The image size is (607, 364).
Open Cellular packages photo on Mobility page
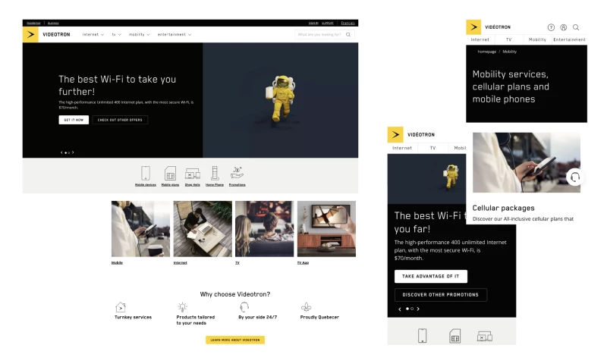click(x=526, y=162)
